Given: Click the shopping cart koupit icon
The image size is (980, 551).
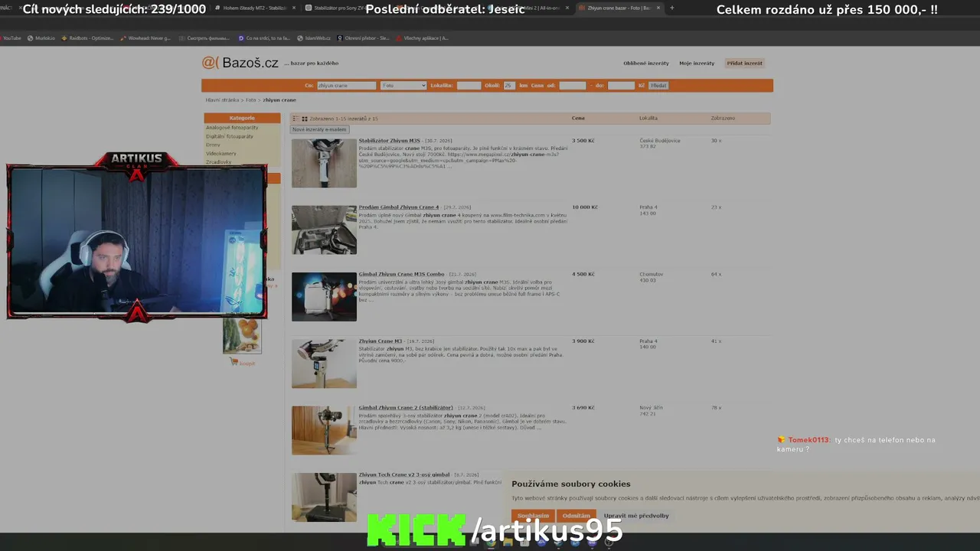Looking at the screenshot, I should 234,362.
